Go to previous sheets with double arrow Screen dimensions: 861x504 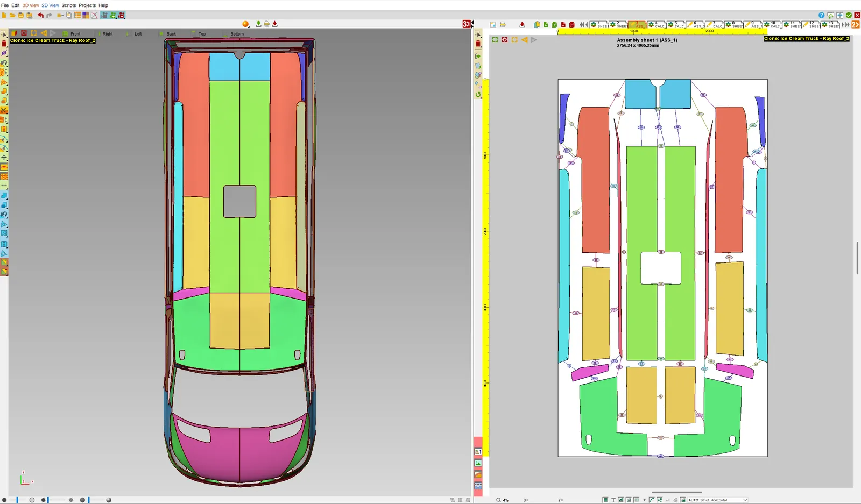click(581, 25)
